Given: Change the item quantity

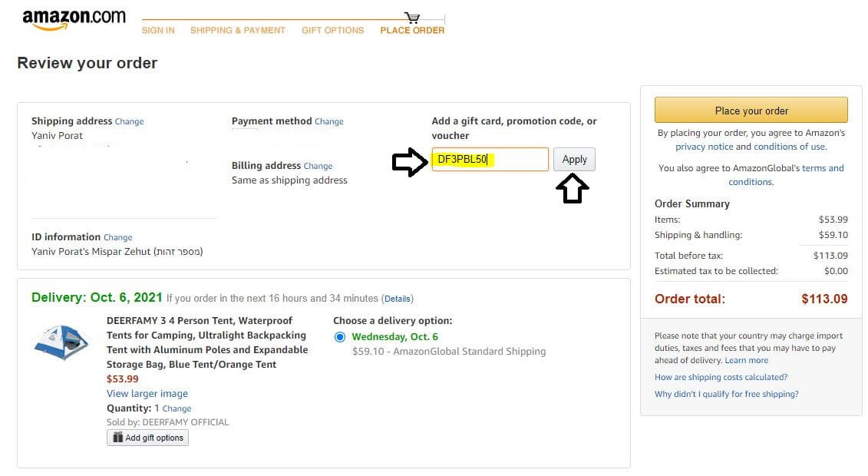Looking at the screenshot, I should click(x=177, y=409).
